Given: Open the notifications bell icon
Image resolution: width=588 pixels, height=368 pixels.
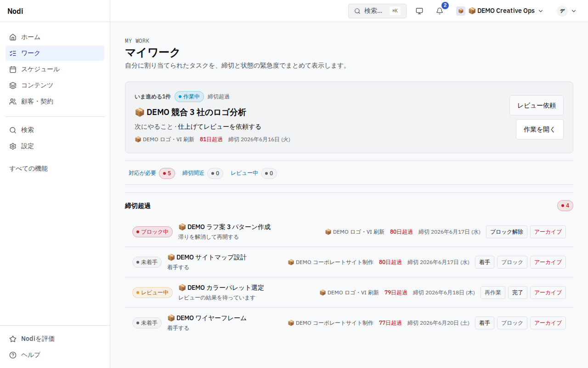Looking at the screenshot, I should click(x=440, y=11).
